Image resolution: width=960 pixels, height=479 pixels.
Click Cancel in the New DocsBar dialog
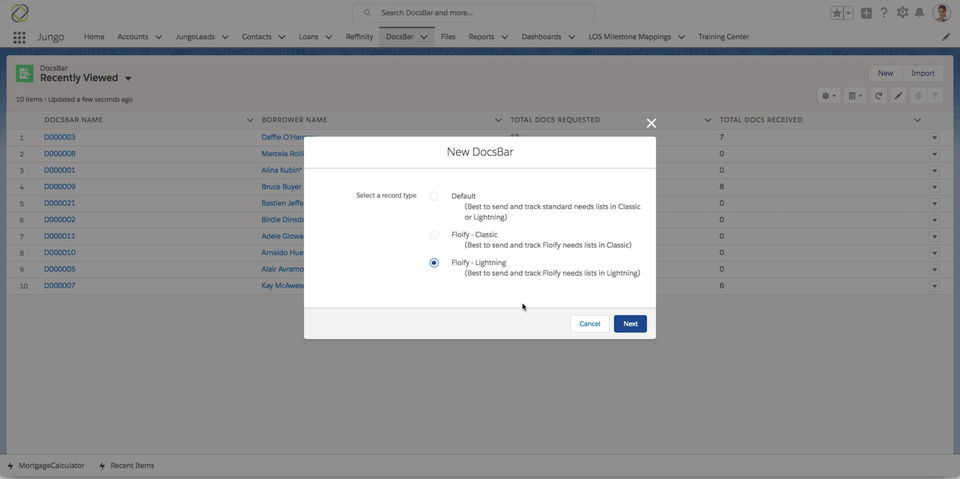[x=590, y=323]
